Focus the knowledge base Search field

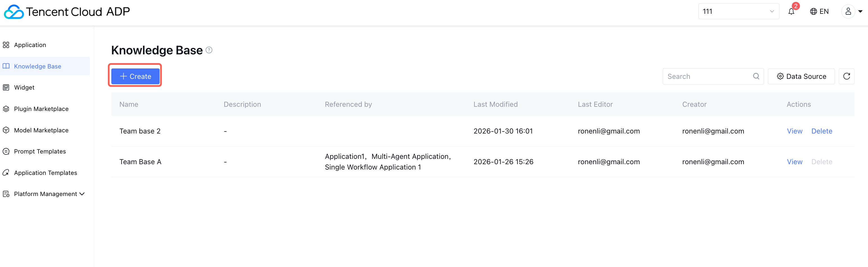pyautogui.click(x=707, y=76)
